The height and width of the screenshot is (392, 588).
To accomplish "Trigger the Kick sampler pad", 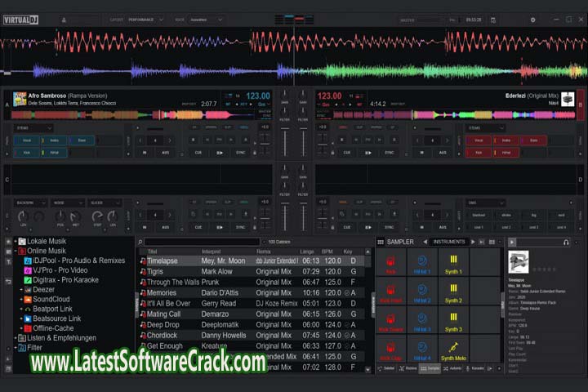I will pos(390,263).
